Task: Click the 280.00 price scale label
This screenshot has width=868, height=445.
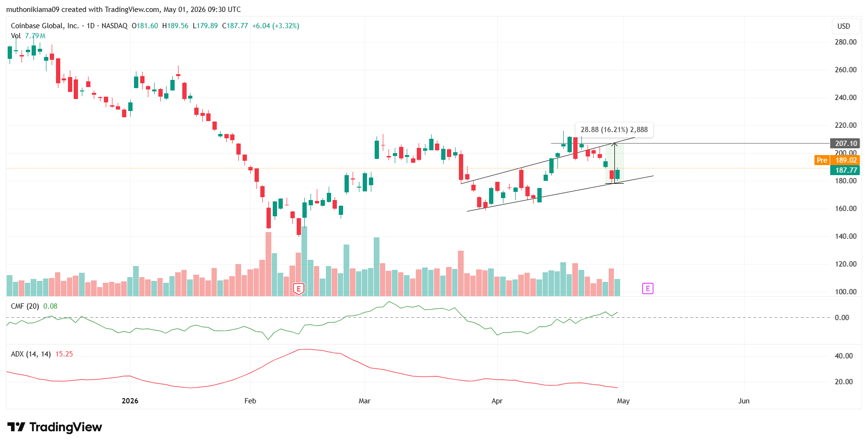Action: click(x=846, y=42)
